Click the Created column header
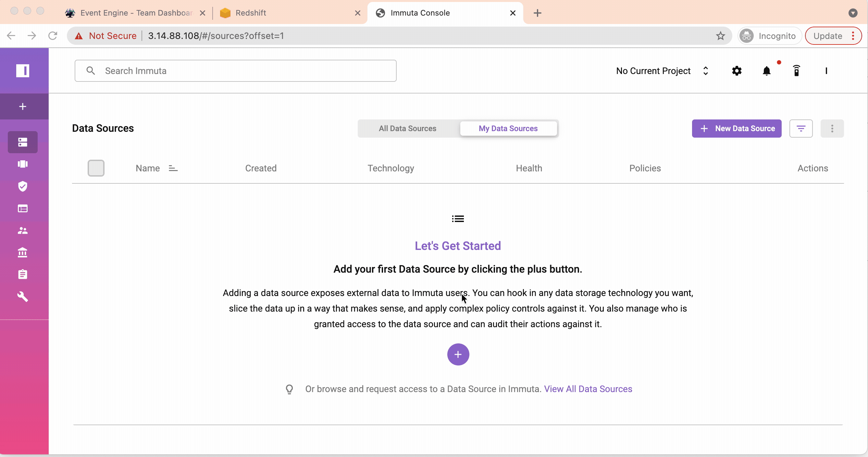Screen dimensions: 868x457 click(261, 168)
